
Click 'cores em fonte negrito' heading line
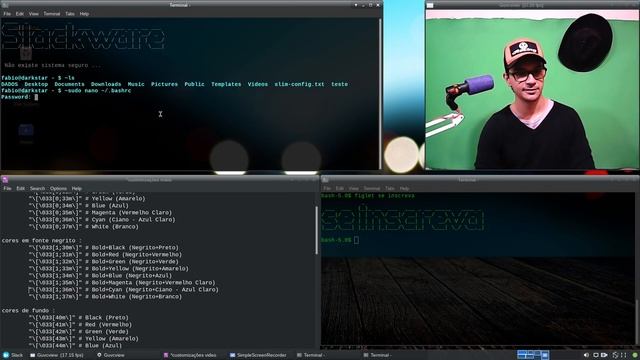coord(42,240)
